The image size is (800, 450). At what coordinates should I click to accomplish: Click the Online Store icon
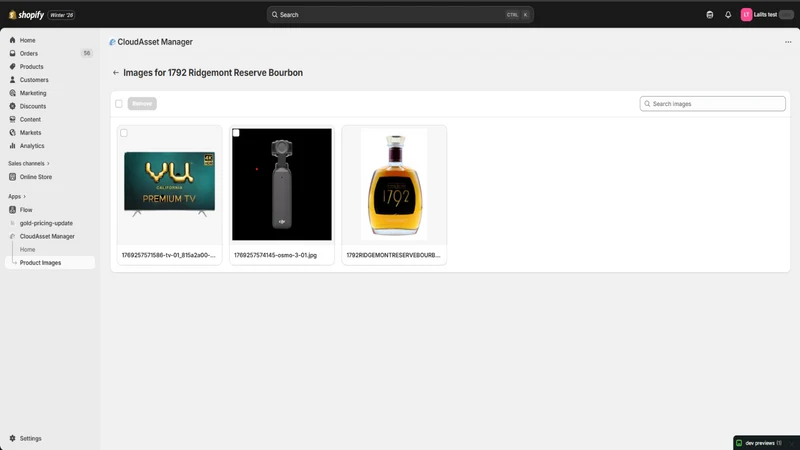coord(12,177)
